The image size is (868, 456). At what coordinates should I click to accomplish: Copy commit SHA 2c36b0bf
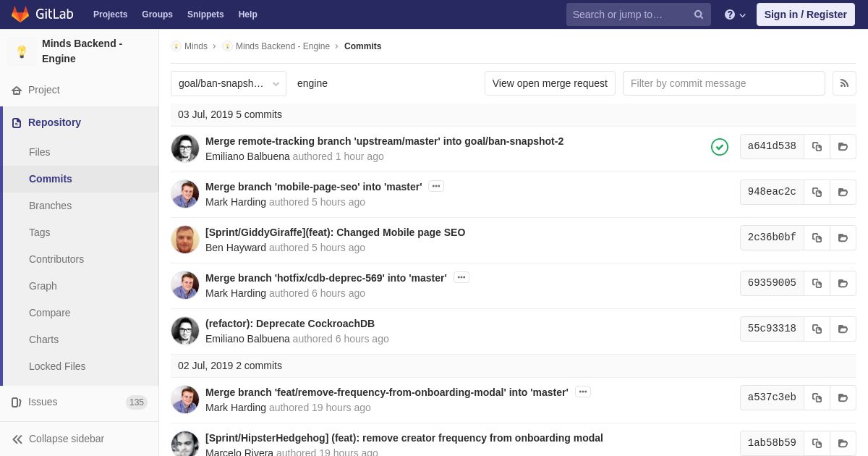tap(817, 237)
